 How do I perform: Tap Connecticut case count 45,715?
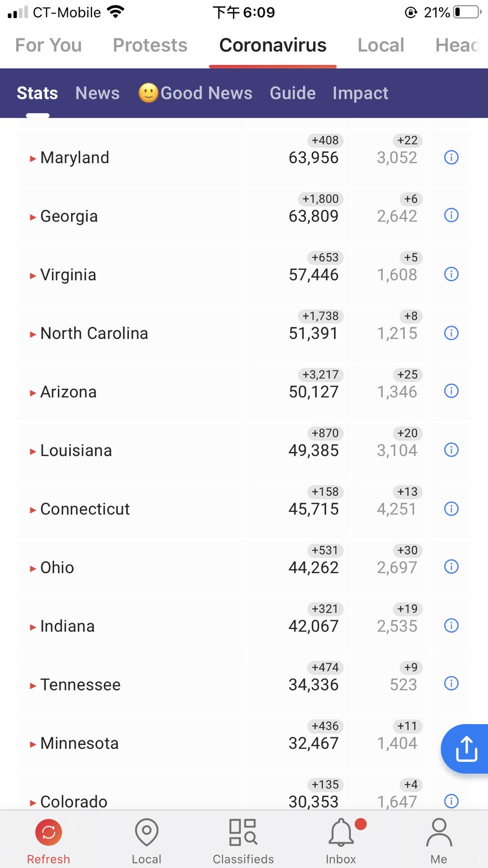point(314,509)
